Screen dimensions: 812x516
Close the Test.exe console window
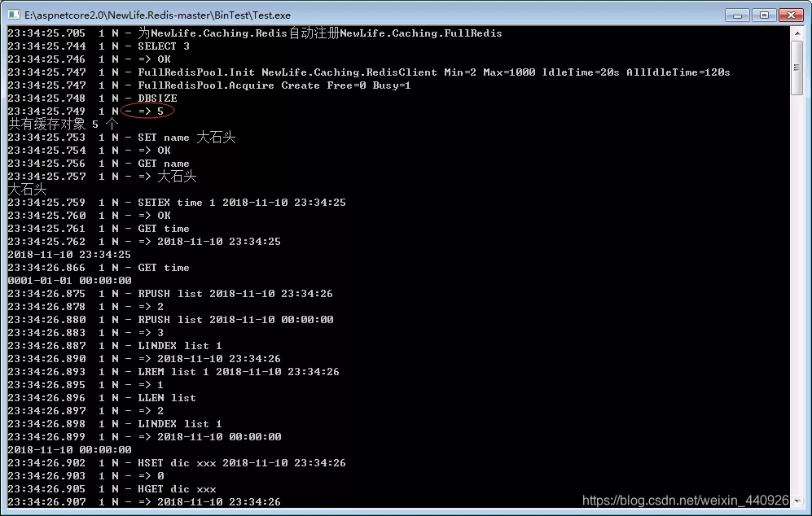tap(792, 15)
